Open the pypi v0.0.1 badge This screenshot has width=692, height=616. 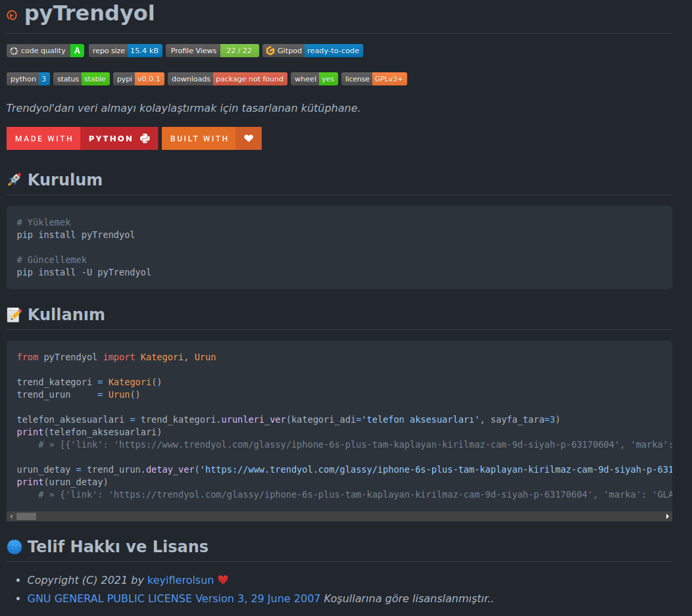click(x=139, y=79)
